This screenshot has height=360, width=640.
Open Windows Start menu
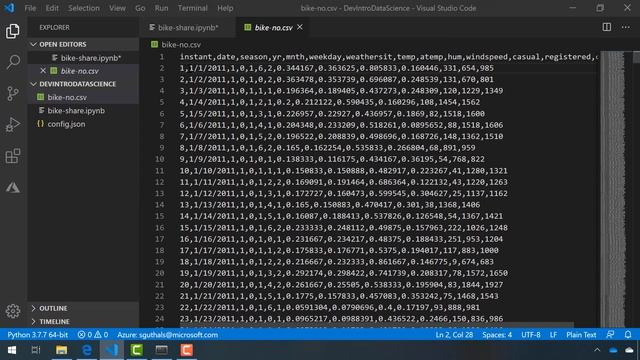click(x=12, y=350)
